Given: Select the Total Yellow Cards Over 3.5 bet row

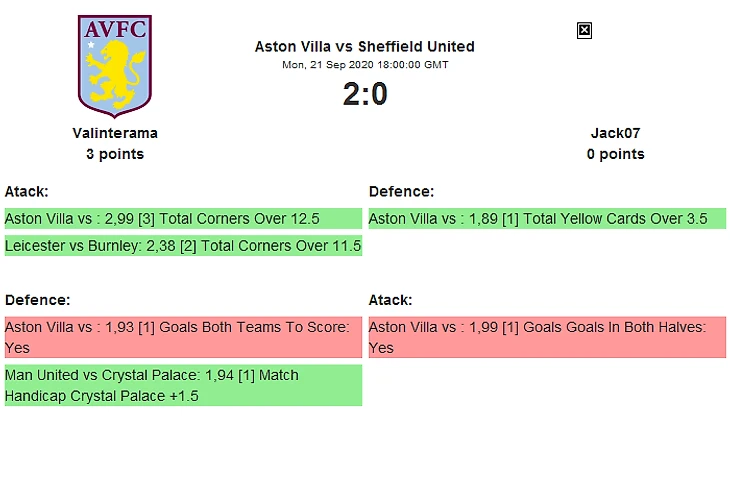Looking at the screenshot, I should 547,219.
